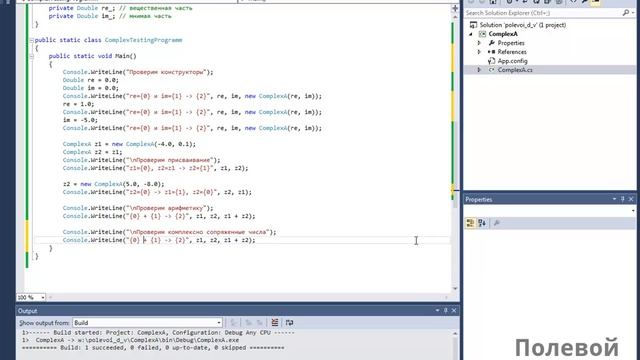Place cursor on 'im = -5.0;' line
640x360 pixels.
(x=80, y=120)
